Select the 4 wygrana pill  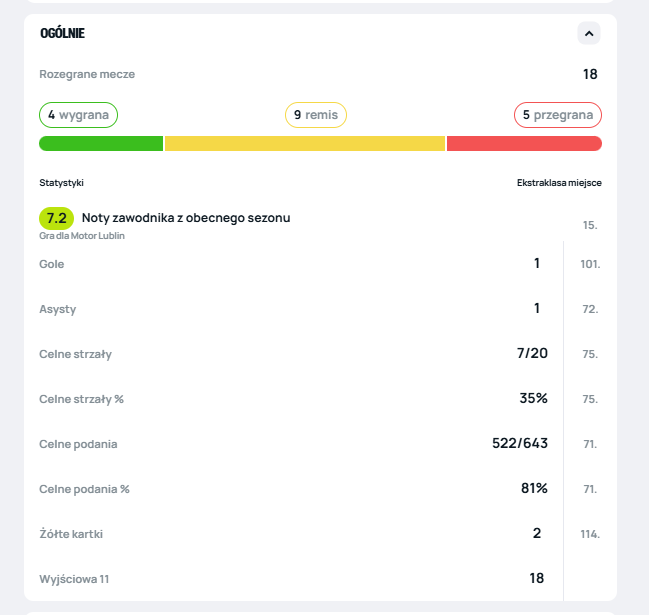point(79,115)
